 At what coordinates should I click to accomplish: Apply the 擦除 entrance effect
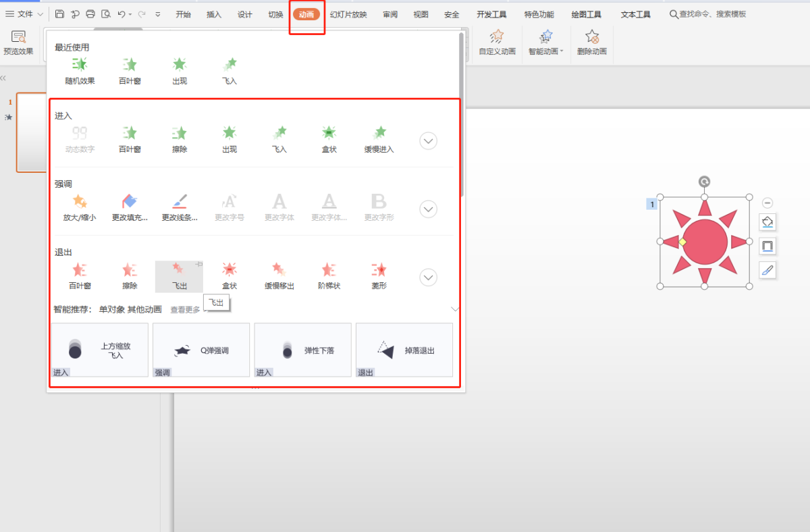click(x=179, y=138)
